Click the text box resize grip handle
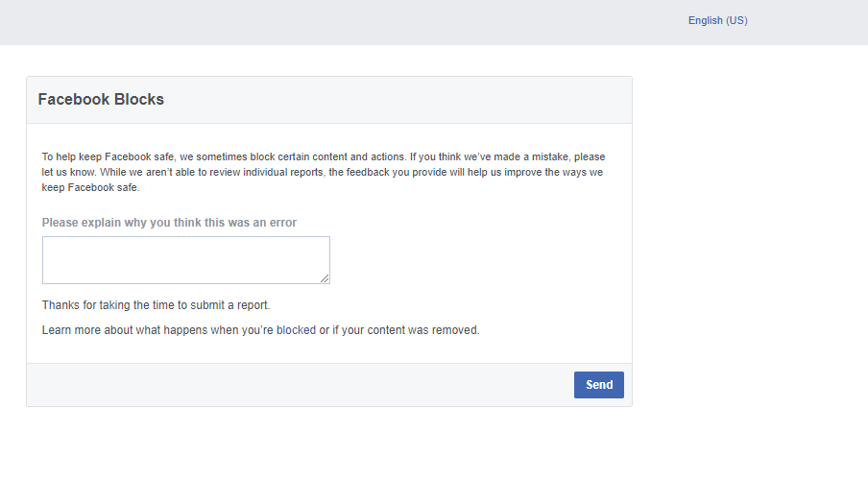The width and height of the screenshot is (868, 480). pos(325,279)
